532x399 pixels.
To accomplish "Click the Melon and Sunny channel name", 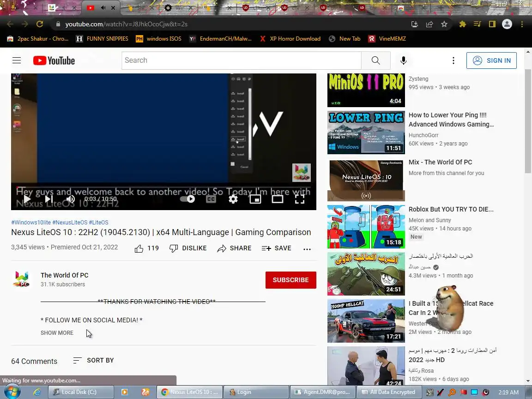I will point(430,220).
